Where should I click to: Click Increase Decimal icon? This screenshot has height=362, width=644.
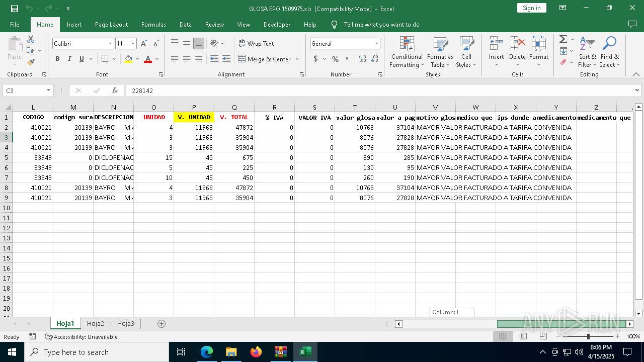(362, 59)
